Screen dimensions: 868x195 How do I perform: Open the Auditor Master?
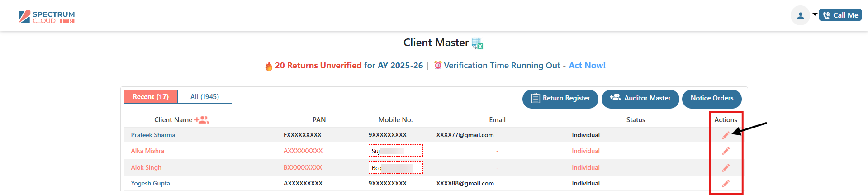click(640, 99)
